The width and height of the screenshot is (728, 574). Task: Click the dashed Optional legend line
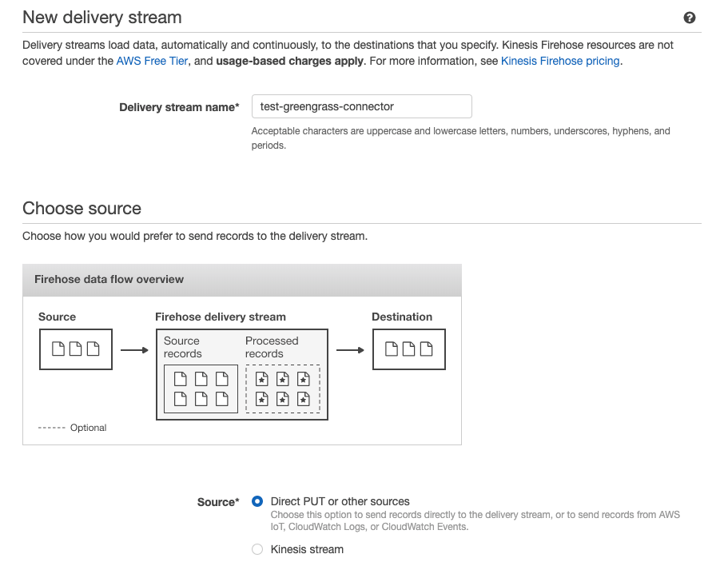click(51, 428)
